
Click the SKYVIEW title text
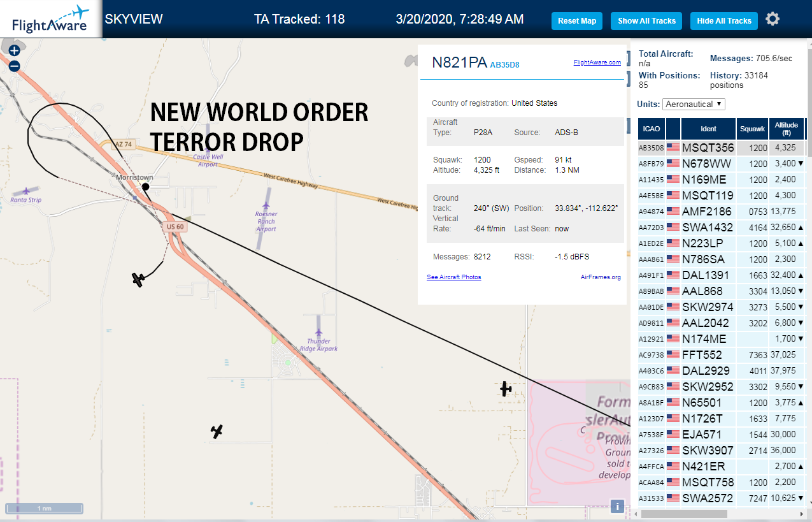pyautogui.click(x=134, y=19)
